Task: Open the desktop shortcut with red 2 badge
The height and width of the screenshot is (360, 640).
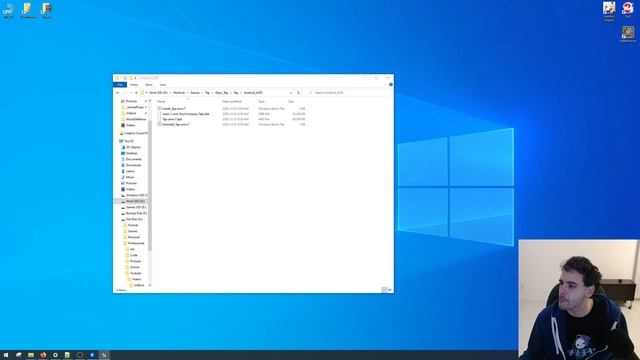Action: (627, 10)
